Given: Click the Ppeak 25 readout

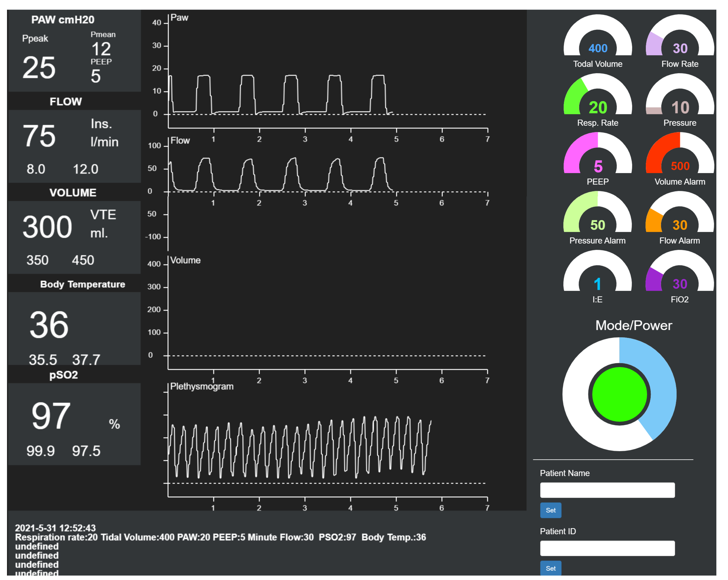Looking at the screenshot, I should 39,68.
